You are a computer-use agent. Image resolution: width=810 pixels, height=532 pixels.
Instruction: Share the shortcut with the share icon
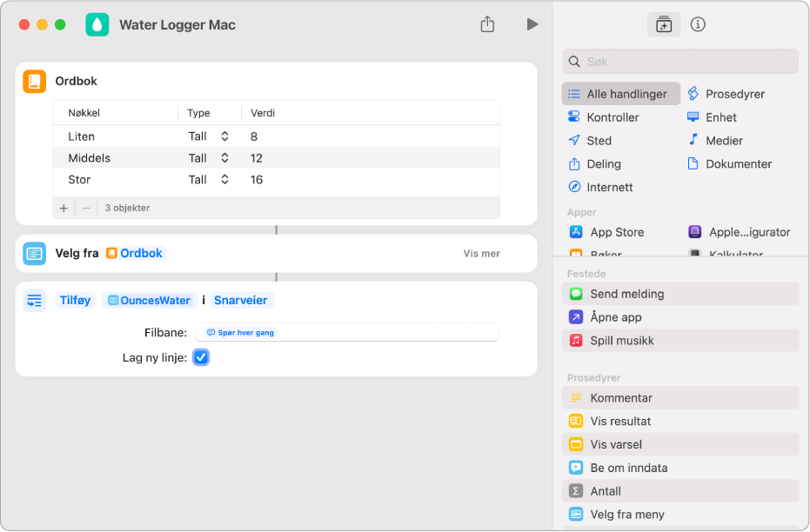[487, 23]
